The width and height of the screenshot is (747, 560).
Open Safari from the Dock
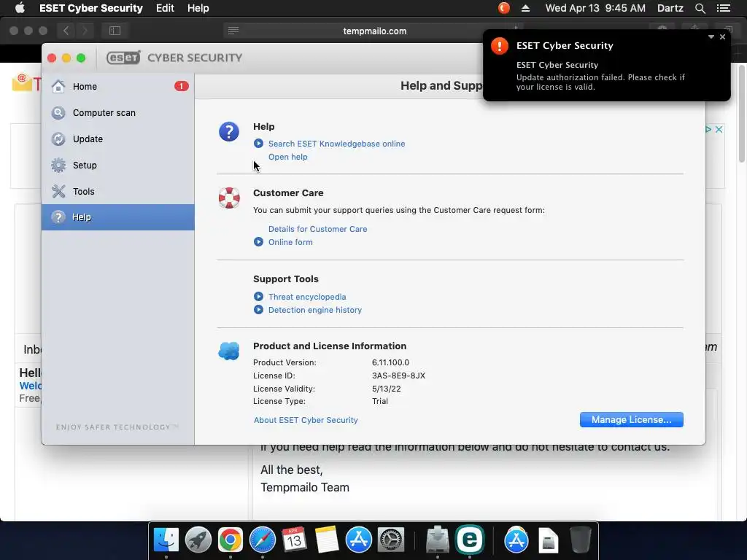[262, 540]
